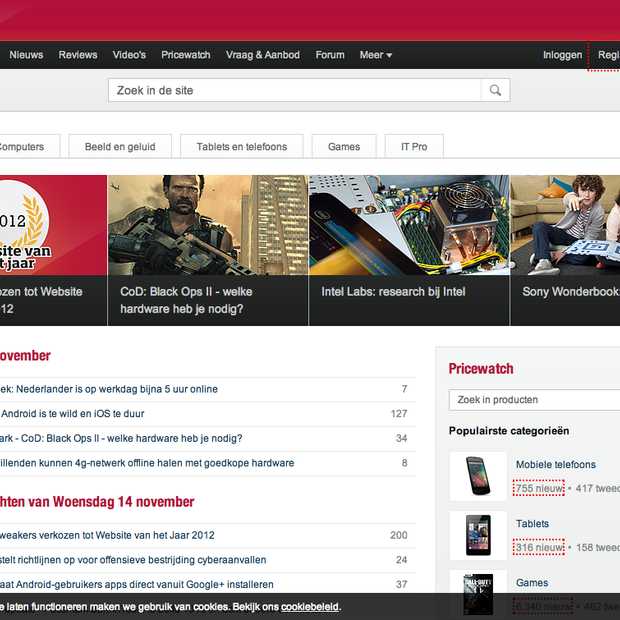Viewport: 620px width, 620px height.
Task: Click the 34 comments count
Action: (x=401, y=438)
